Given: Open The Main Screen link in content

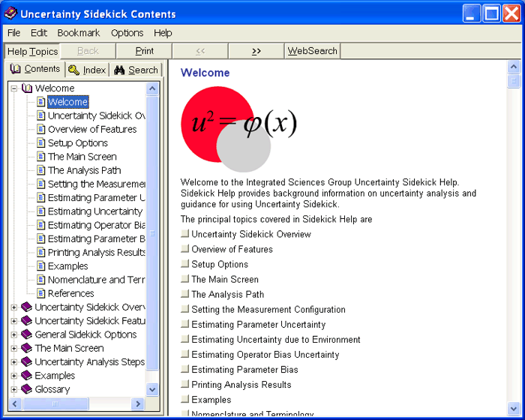Looking at the screenshot, I should [x=225, y=279].
